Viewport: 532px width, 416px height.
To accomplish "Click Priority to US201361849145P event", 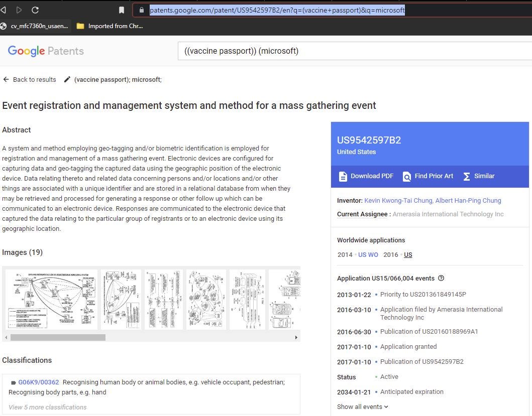I will [423, 294].
